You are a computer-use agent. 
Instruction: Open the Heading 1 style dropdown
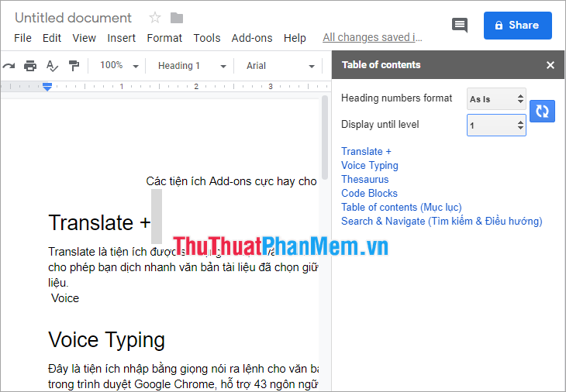coord(192,66)
